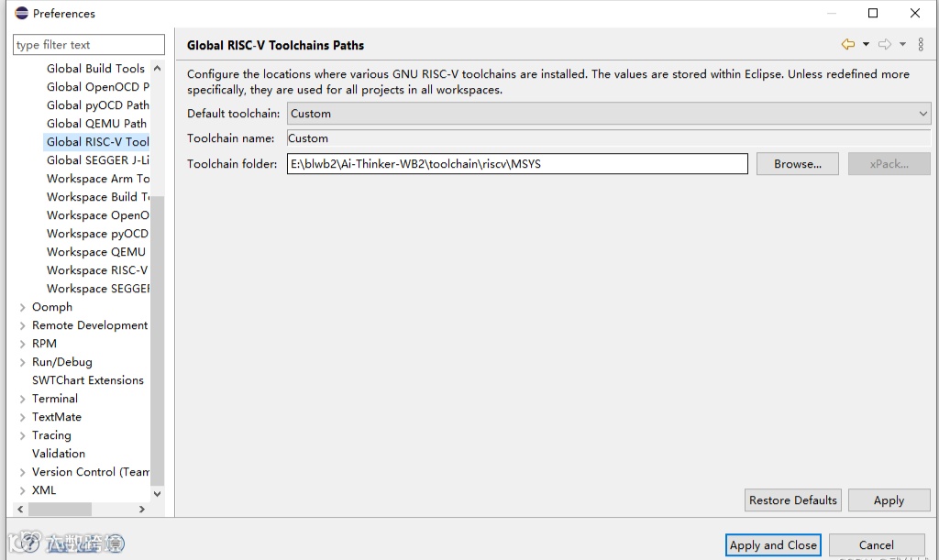This screenshot has width=939, height=560.
Task: Expand the Terminal tree node
Action: 22,399
